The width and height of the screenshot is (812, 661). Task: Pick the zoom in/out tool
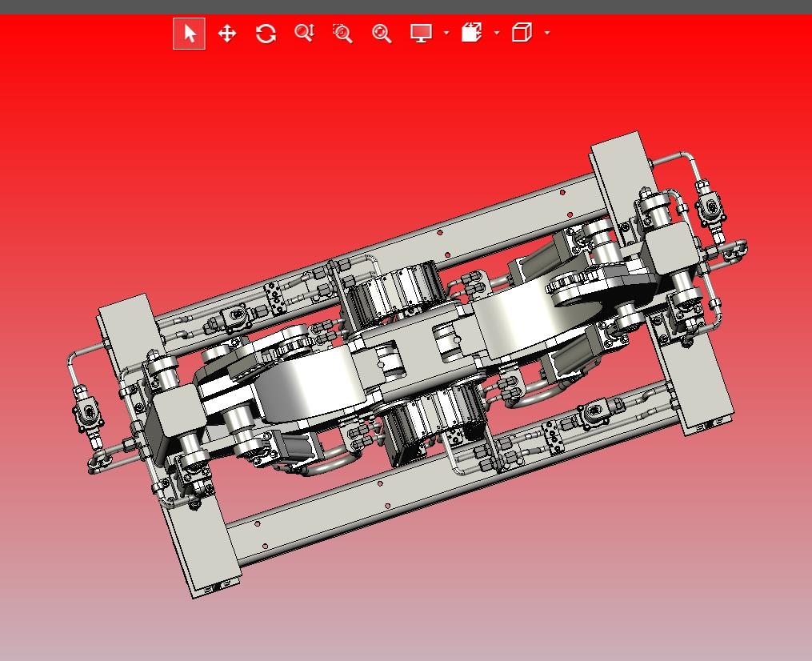click(305, 33)
